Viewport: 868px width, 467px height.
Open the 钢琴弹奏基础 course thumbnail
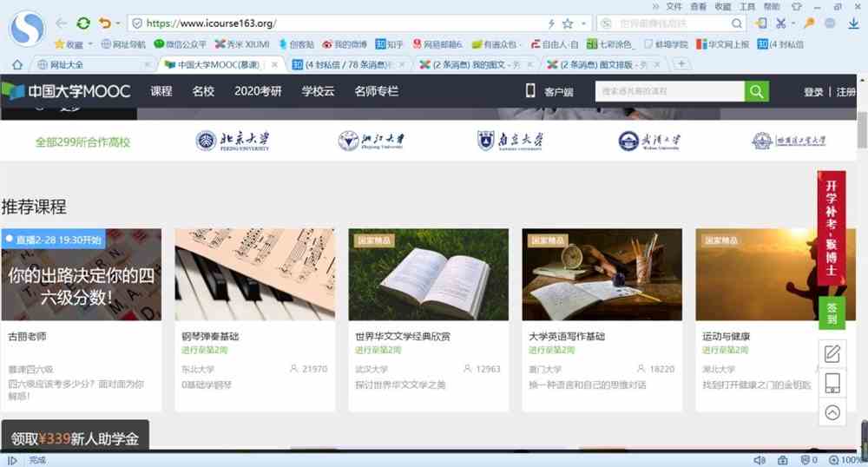[254, 274]
